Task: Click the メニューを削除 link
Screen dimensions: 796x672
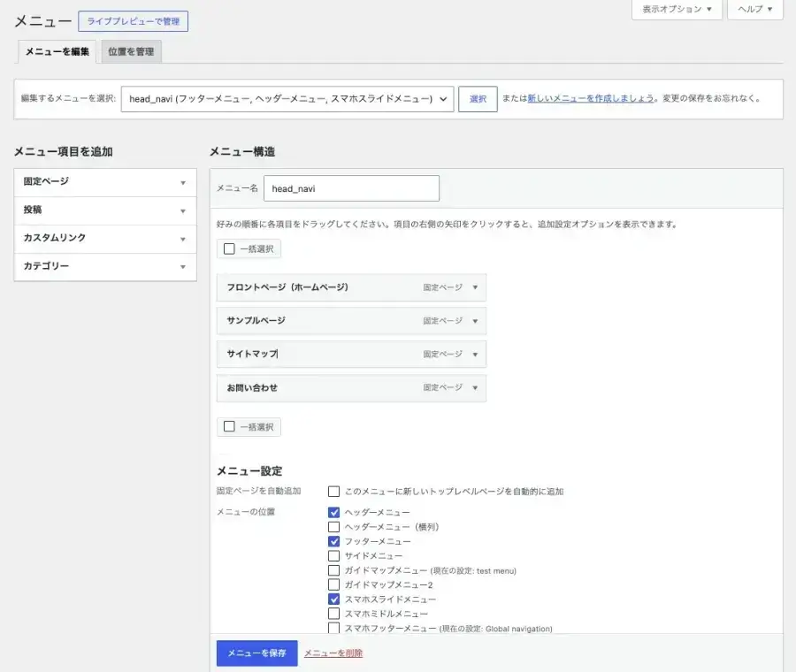Action: 333,653
